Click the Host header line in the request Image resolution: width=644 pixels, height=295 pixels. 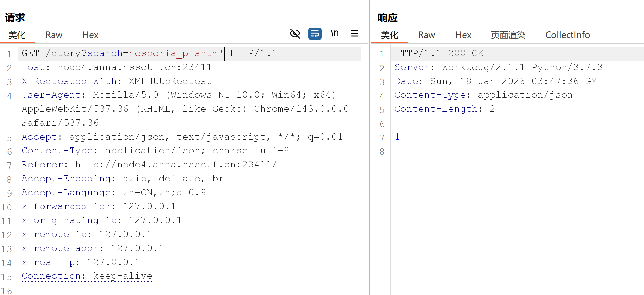[x=117, y=67]
